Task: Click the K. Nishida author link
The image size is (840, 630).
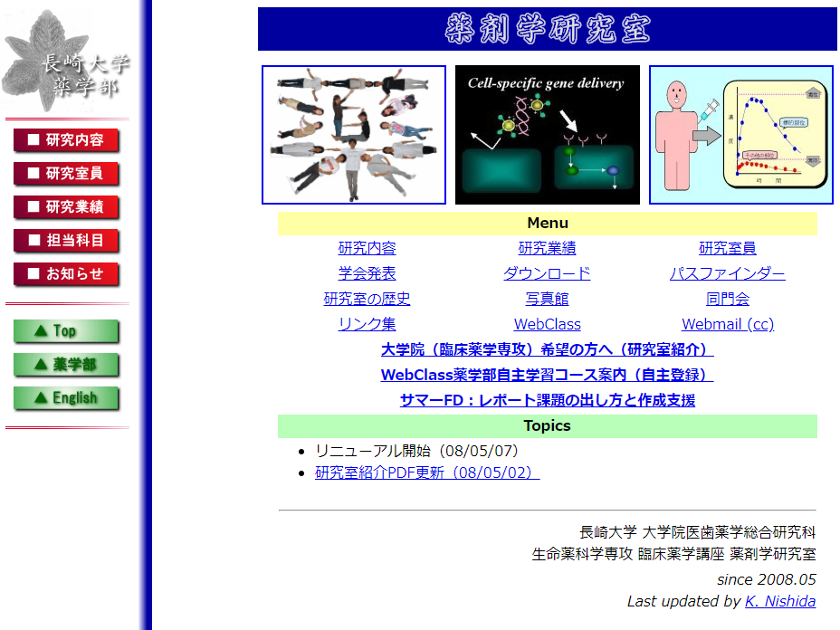Action: click(779, 601)
